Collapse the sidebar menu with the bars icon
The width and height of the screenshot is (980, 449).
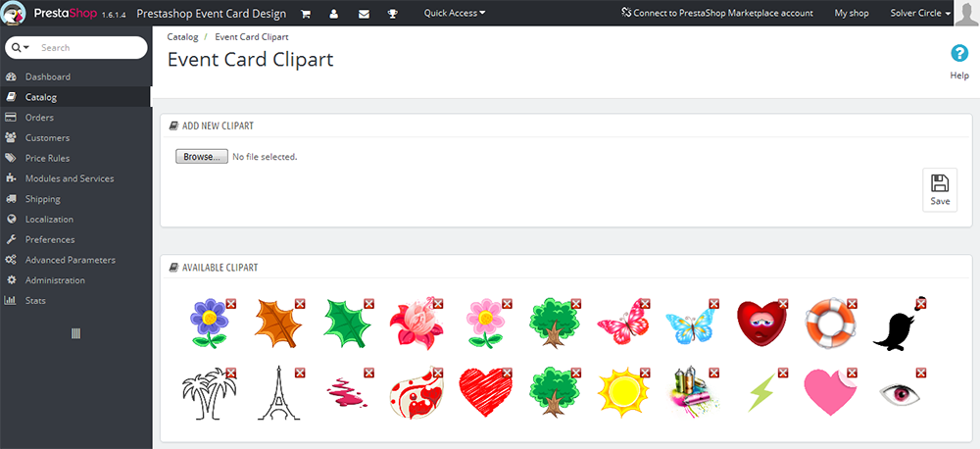pyautogui.click(x=76, y=334)
